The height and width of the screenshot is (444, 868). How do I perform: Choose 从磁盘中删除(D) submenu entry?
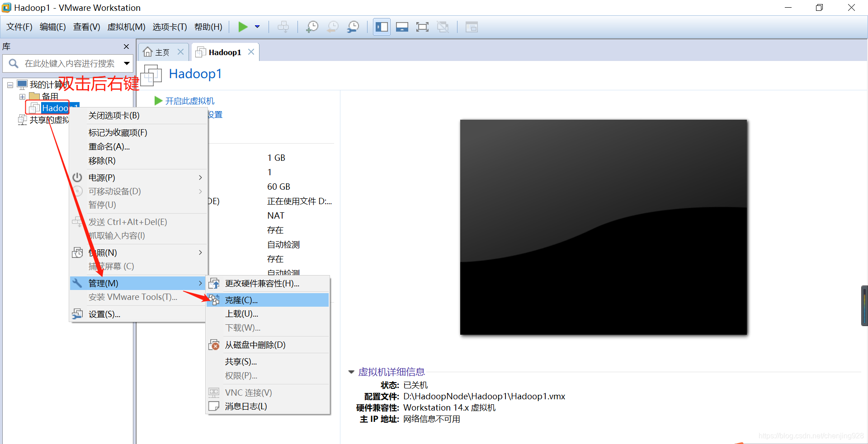click(268, 345)
